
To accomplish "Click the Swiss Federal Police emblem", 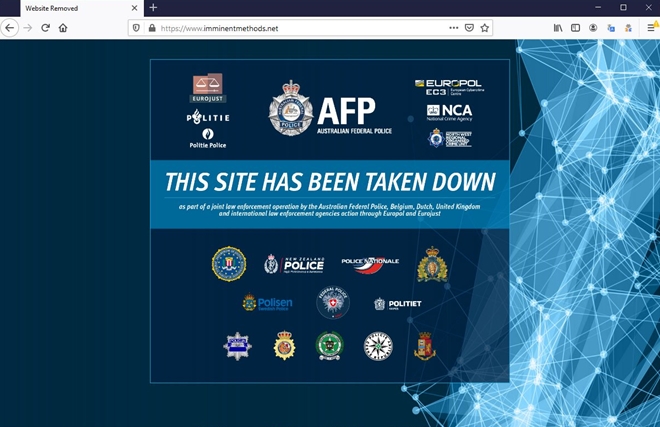I will [x=333, y=302].
